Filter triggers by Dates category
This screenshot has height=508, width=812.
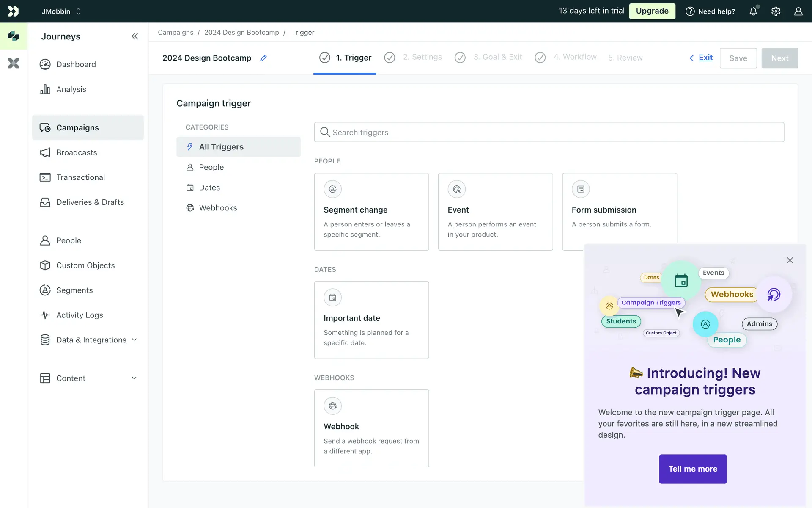coord(209,188)
